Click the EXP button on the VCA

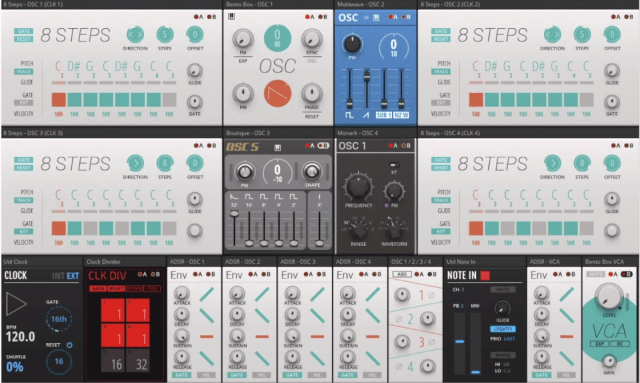[x=599, y=344]
